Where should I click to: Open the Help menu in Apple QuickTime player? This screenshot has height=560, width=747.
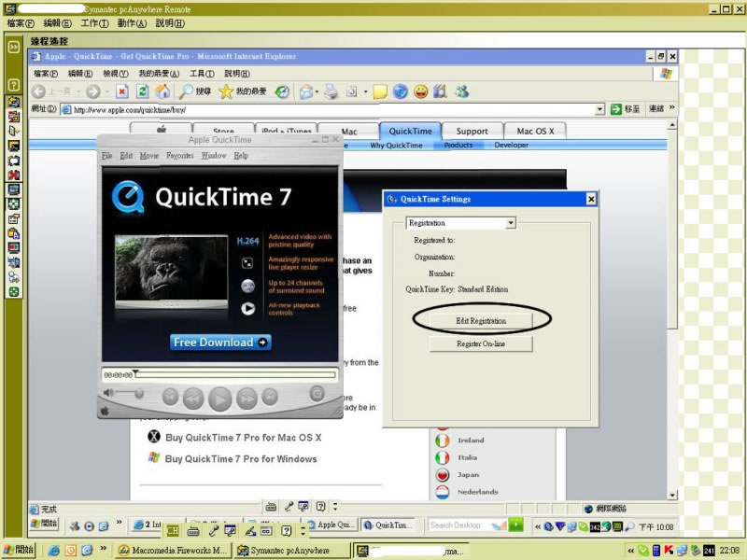point(241,156)
